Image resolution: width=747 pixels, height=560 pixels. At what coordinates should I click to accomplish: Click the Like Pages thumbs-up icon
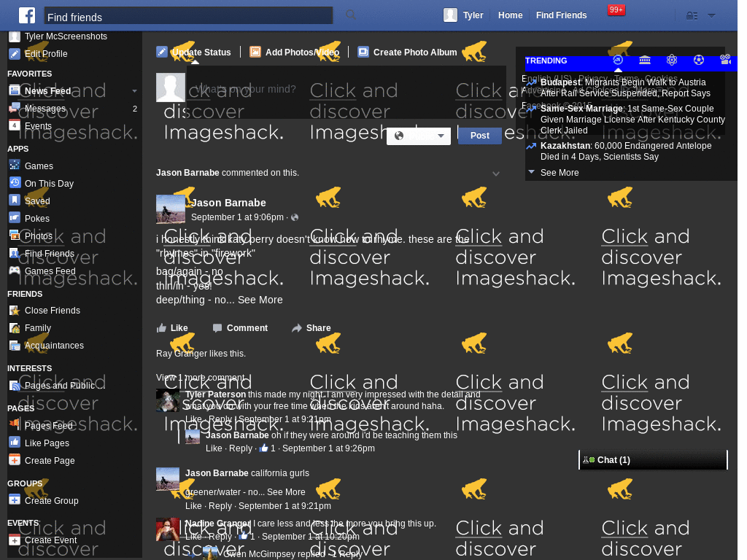(15, 443)
